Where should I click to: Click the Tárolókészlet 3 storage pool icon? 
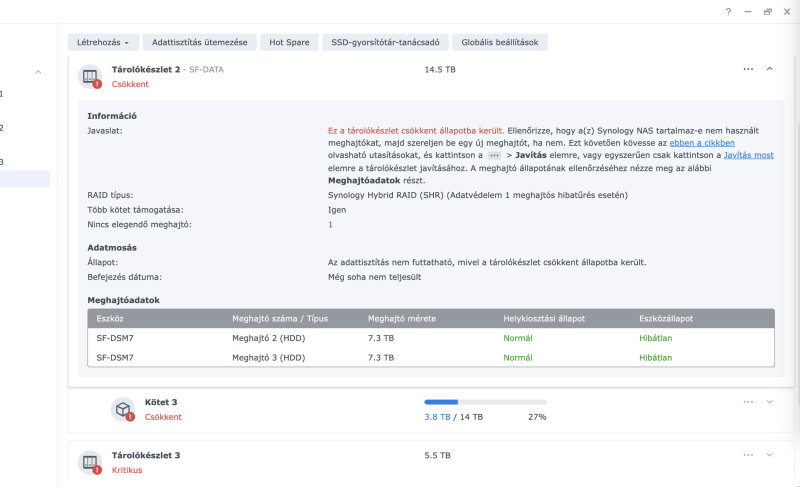[90, 462]
